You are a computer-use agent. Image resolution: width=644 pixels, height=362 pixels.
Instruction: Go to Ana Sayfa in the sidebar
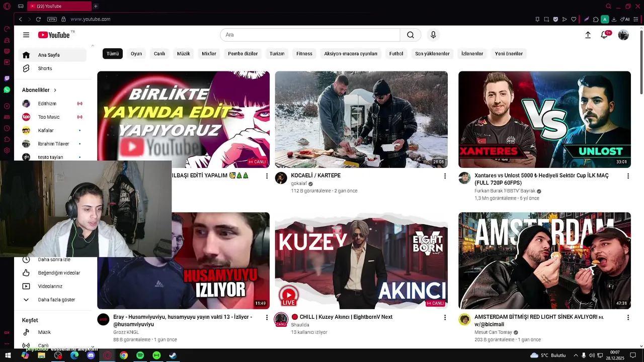(52, 55)
